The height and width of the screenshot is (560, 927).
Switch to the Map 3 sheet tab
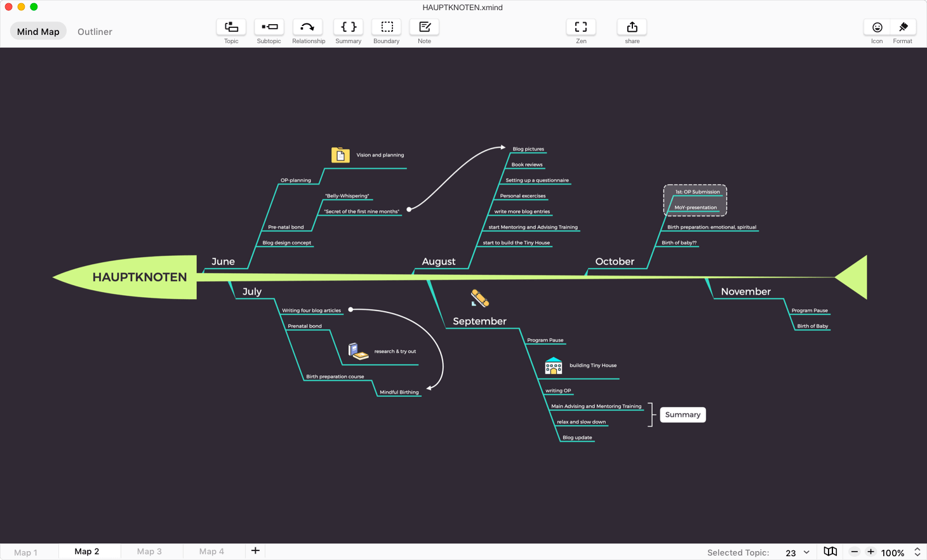149,552
